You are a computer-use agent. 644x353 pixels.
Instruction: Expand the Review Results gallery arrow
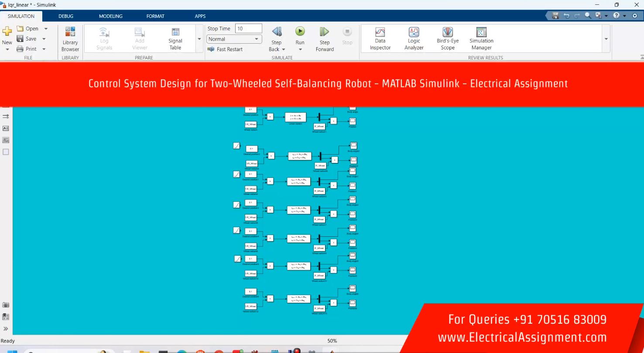pyautogui.click(x=606, y=39)
